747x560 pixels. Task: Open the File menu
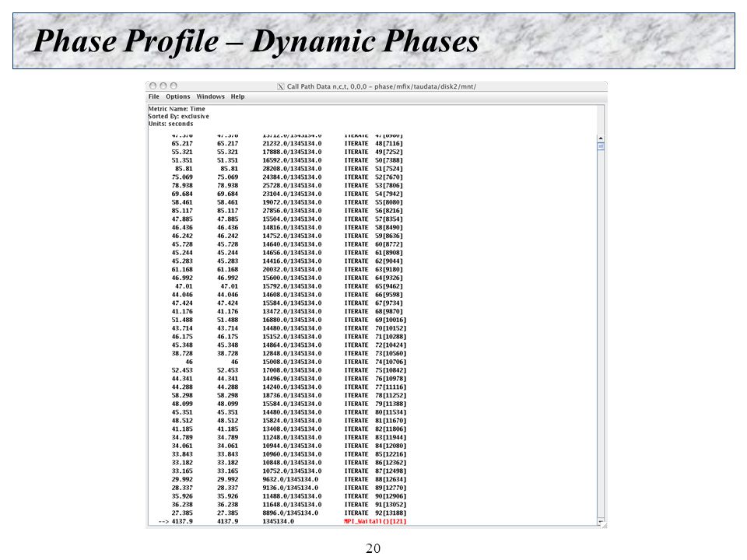[154, 96]
